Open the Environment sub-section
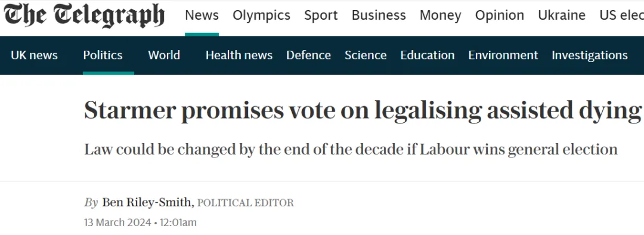This screenshot has width=644, height=235. point(503,55)
